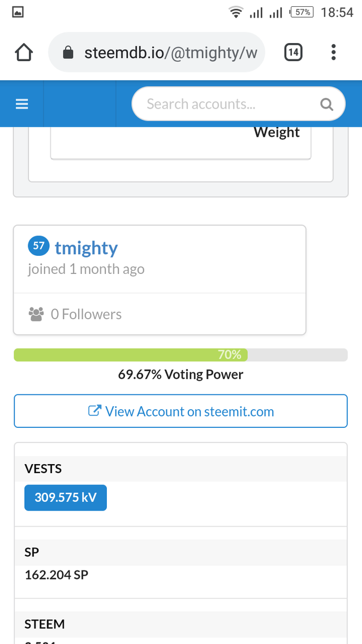Go to browser home page
This screenshot has height=644, width=362.
pyautogui.click(x=24, y=53)
